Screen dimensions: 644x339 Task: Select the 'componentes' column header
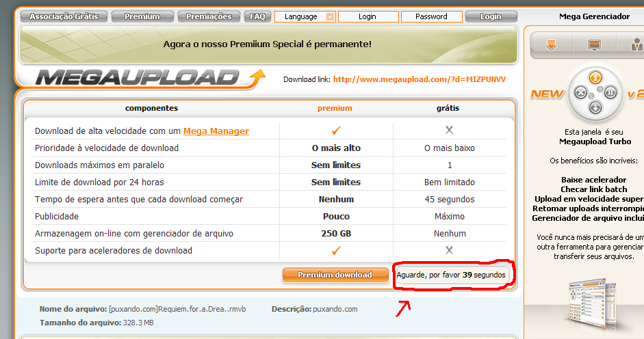[x=151, y=109]
